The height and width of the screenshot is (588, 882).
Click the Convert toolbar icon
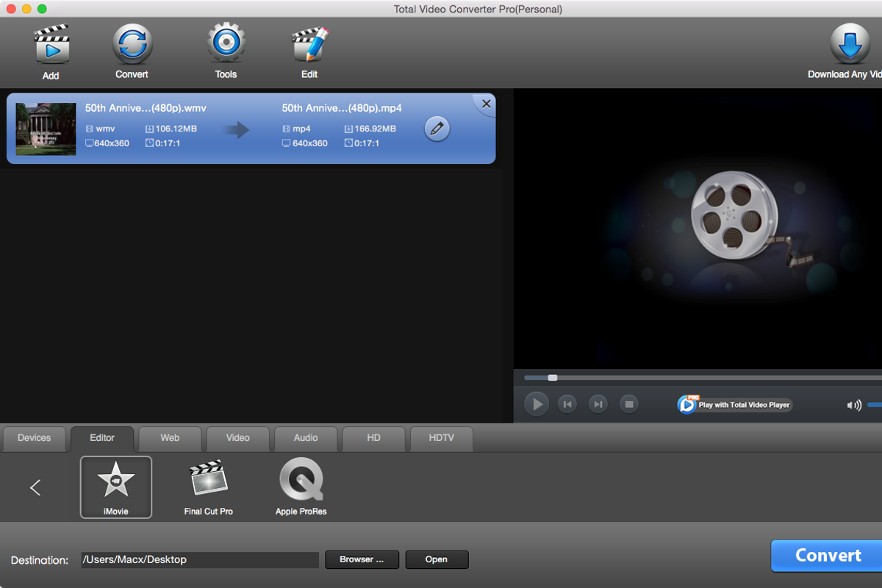(x=132, y=43)
